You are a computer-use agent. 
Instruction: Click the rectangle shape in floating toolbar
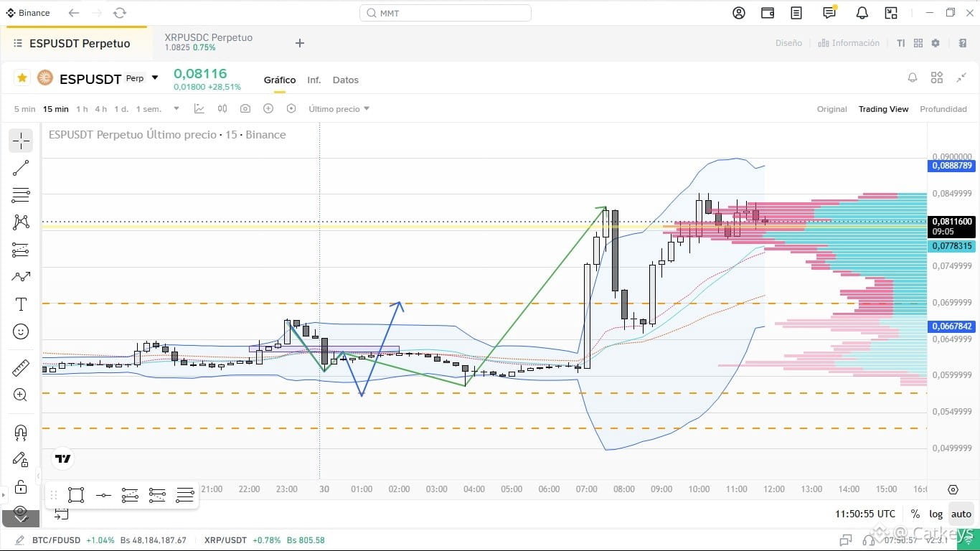(76, 495)
